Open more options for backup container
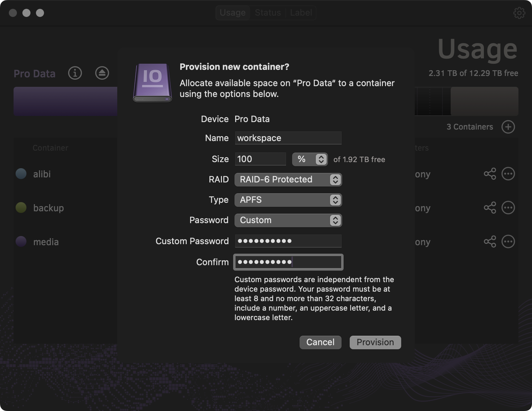The width and height of the screenshot is (532, 411). click(x=508, y=208)
